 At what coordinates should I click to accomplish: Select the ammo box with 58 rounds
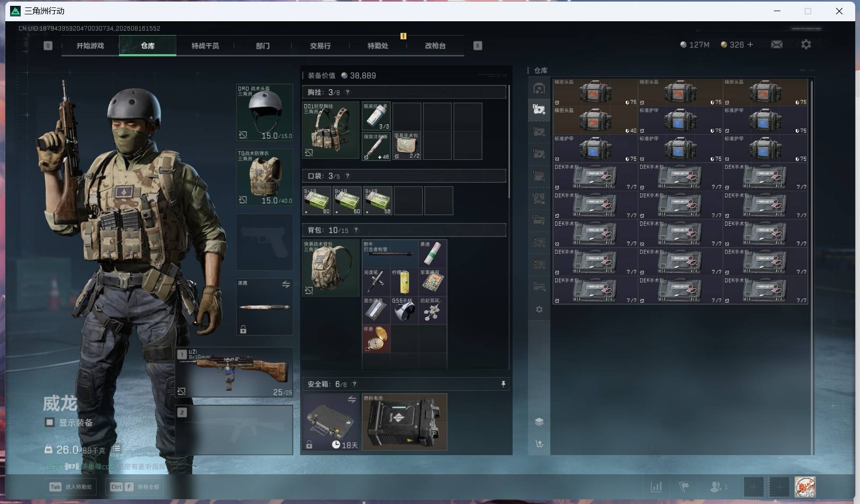pos(378,201)
